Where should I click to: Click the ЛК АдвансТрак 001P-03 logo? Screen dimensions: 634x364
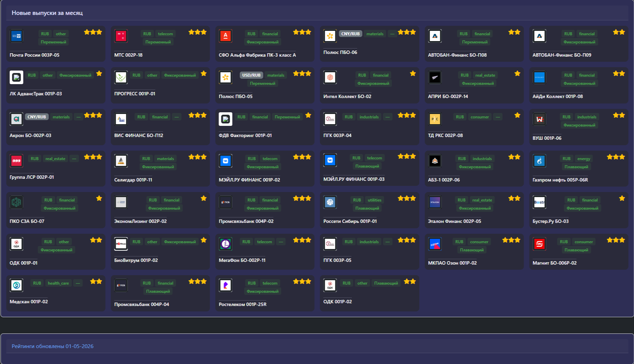[16, 77]
